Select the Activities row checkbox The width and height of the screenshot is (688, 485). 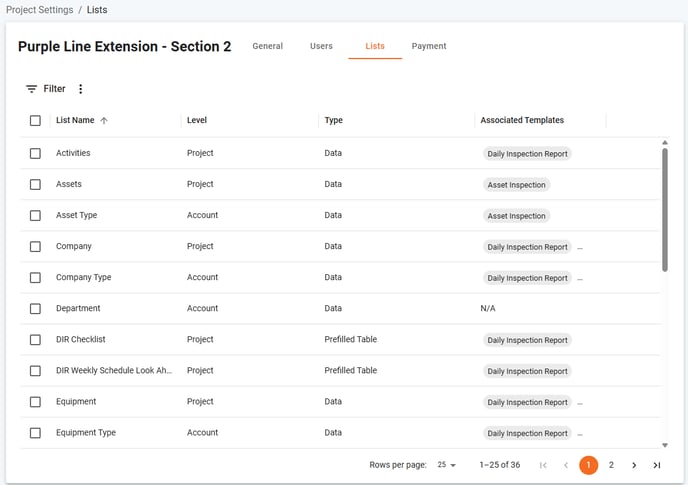coord(35,153)
